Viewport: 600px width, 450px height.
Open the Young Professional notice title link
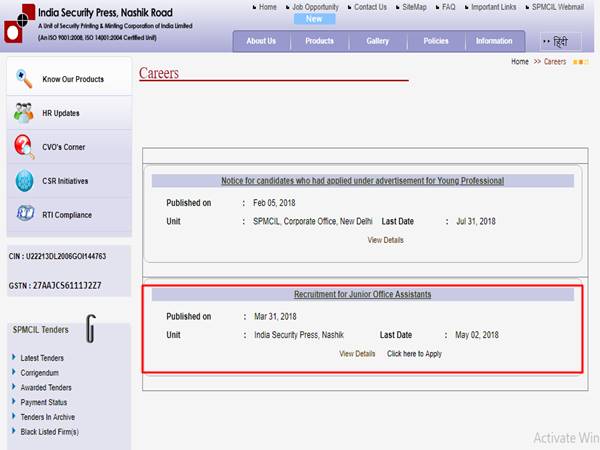[x=362, y=181]
